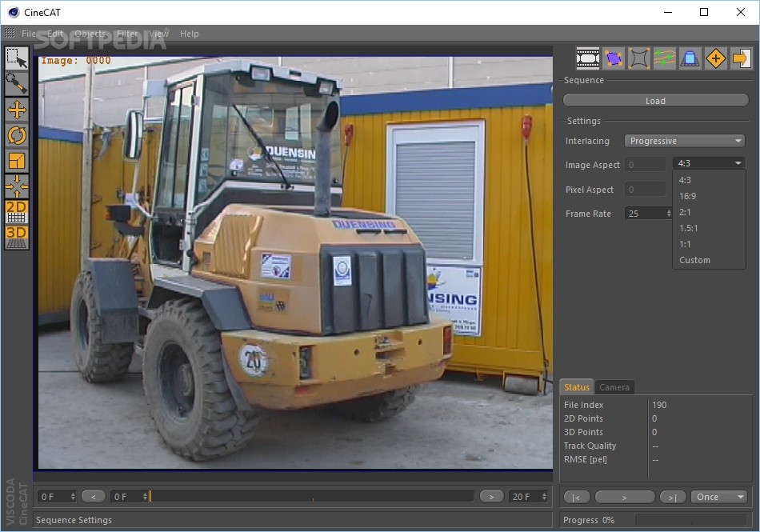
Task: Switch to the 2D view mode
Action: [17, 212]
